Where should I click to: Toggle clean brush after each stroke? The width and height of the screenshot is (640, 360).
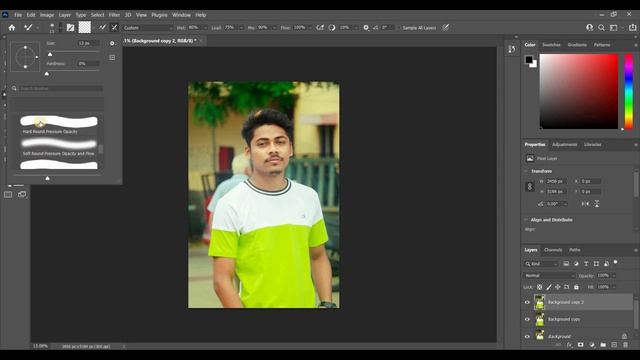[114, 28]
